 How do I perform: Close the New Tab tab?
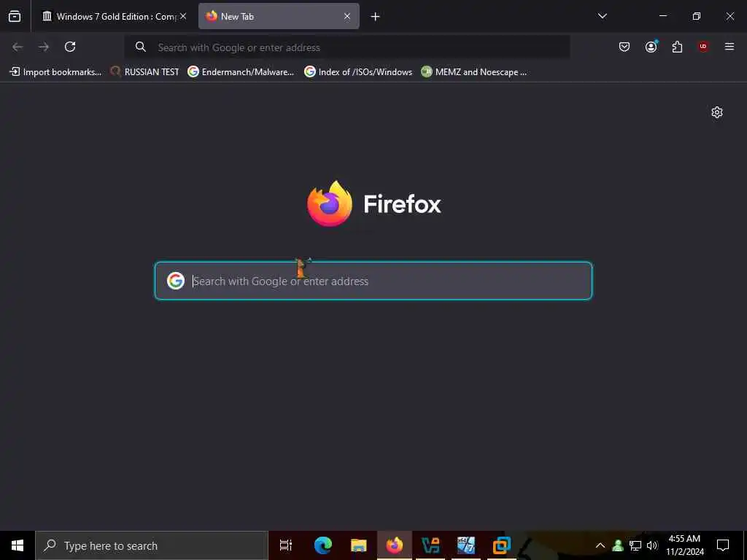pos(347,16)
